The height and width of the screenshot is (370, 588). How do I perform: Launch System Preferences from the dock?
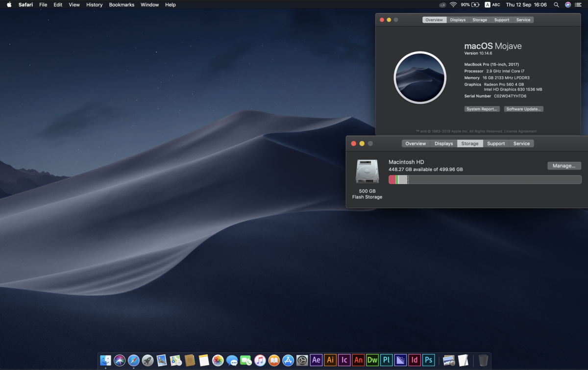point(302,360)
